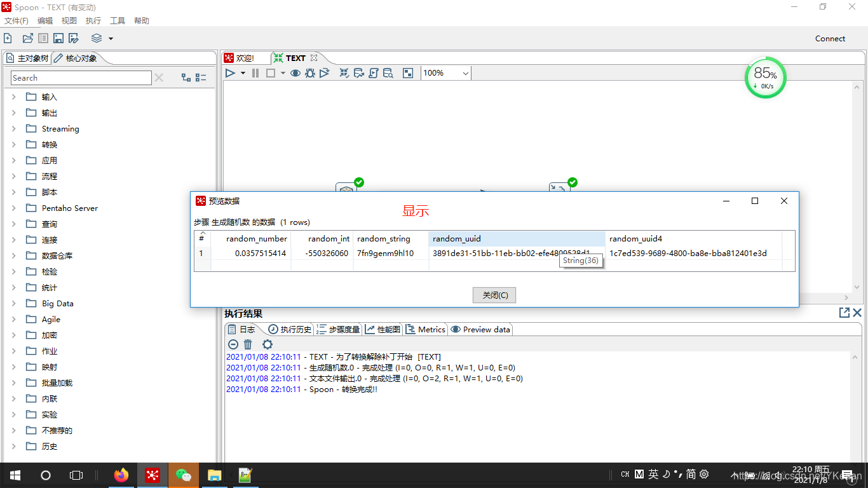Expand the Big Data category
The width and height of the screenshot is (868, 488).
(x=14, y=303)
